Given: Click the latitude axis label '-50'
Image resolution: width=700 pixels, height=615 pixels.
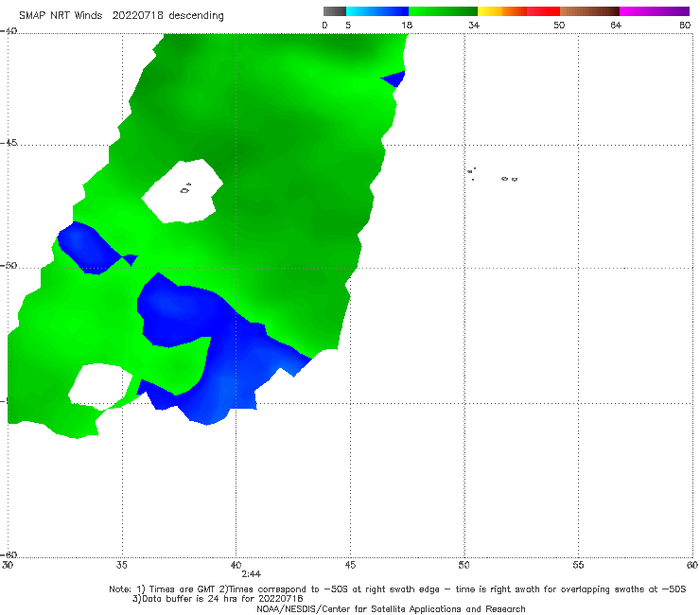Looking at the screenshot, I should point(9,265).
